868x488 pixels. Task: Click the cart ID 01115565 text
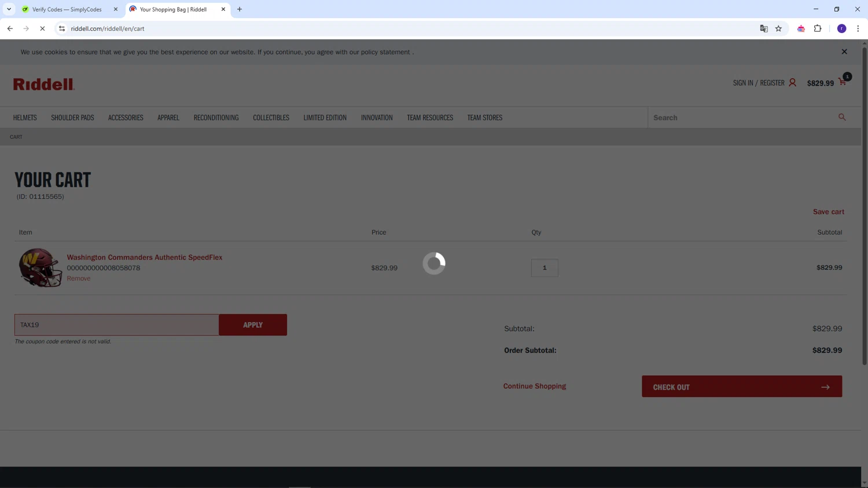41,197
